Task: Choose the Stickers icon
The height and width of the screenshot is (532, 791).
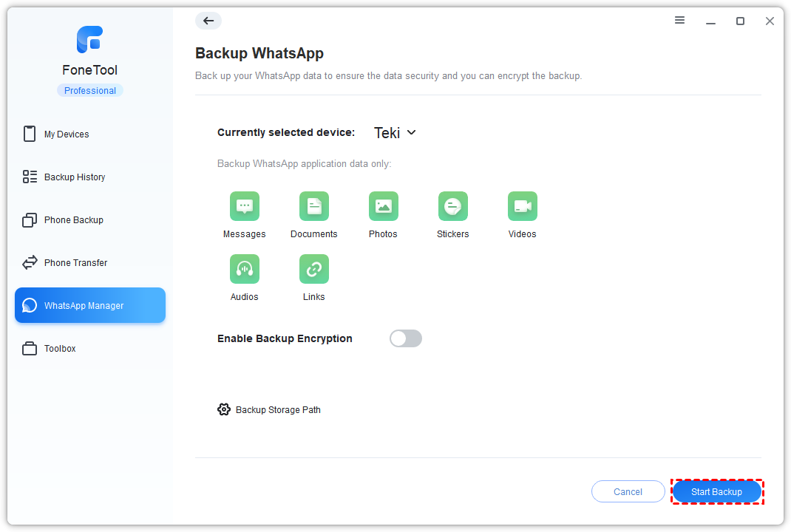Action: pyautogui.click(x=452, y=206)
